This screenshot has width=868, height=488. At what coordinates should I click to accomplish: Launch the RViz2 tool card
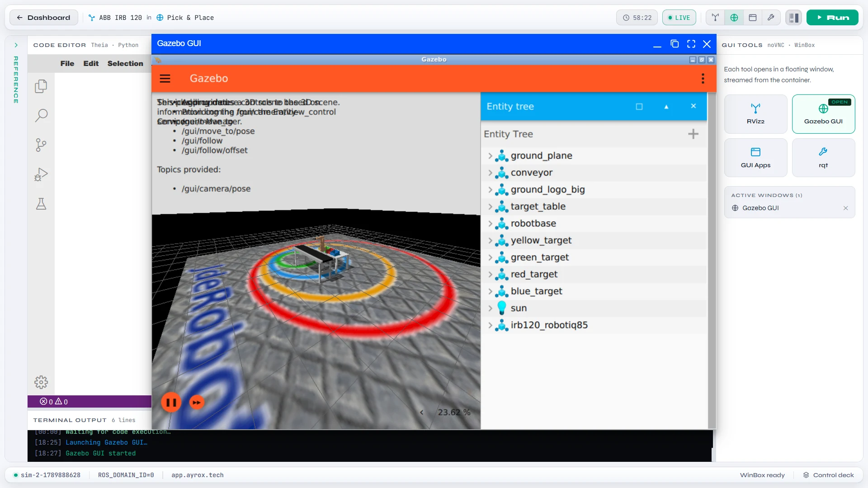click(x=755, y=114)
